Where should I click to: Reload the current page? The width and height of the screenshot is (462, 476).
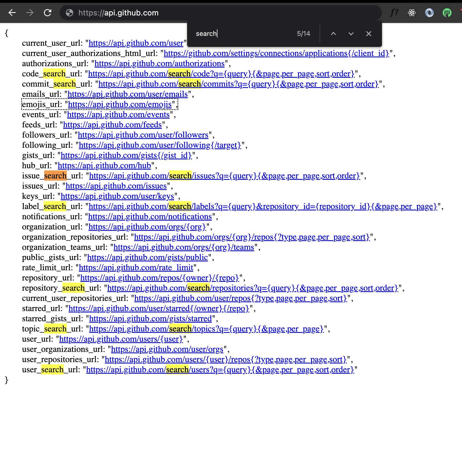click(48, 13)
